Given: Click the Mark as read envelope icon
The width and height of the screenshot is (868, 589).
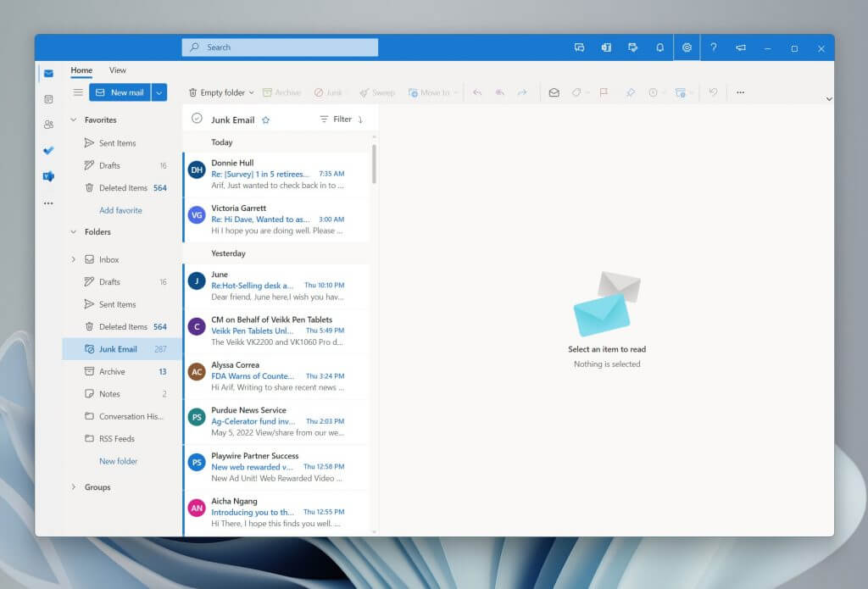Looking at the screenshot, I should click(x=554, y=92).
